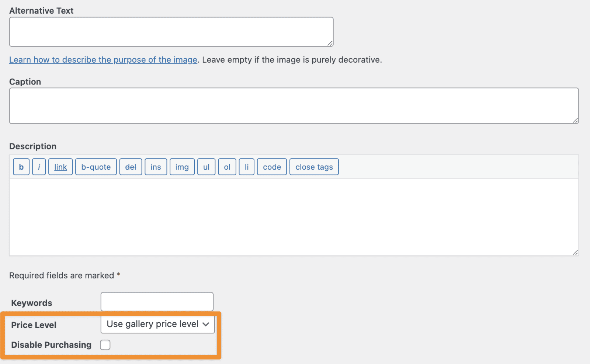Image resolution: width=590 pixels, height=364 pixels.
Task: Click the Description editor resize handle
Action: tap(575, 252)
